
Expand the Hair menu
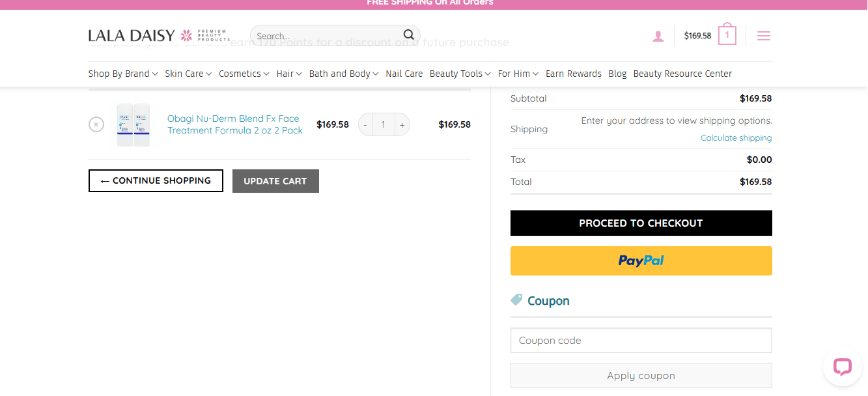[289, 74]
